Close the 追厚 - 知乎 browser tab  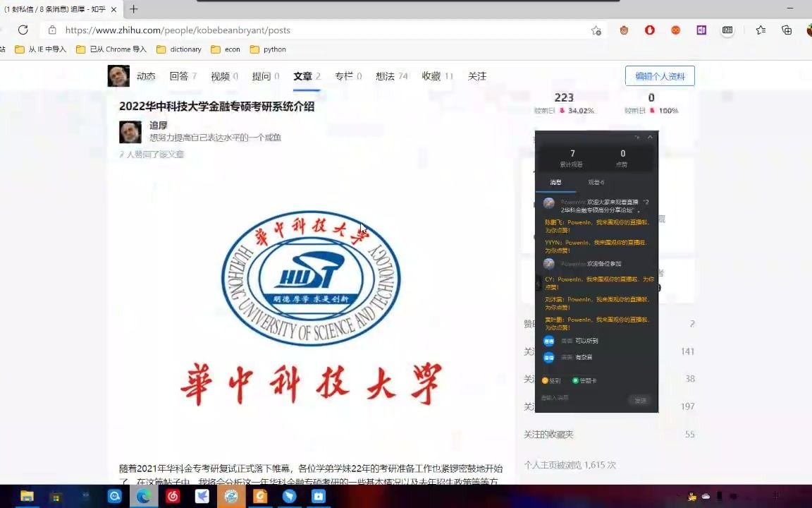point(114,9)
